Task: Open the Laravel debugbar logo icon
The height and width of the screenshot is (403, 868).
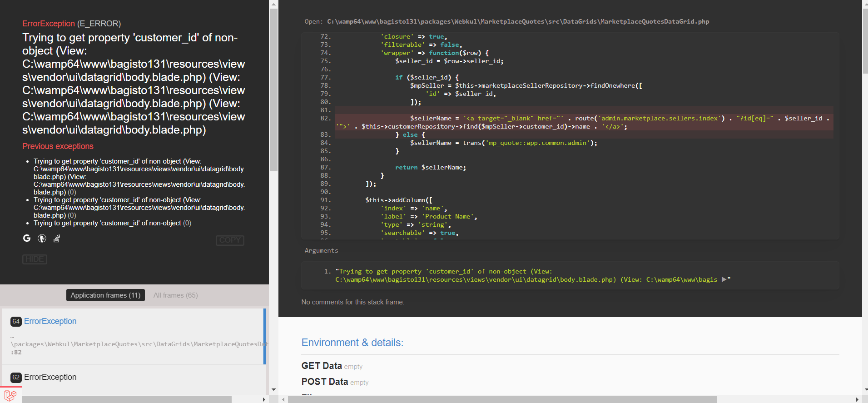Action: click(x=10, y=395)
